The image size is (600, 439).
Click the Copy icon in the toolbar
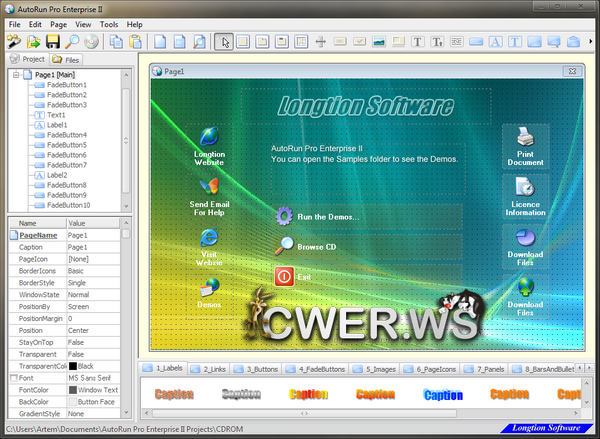[116, 42]
